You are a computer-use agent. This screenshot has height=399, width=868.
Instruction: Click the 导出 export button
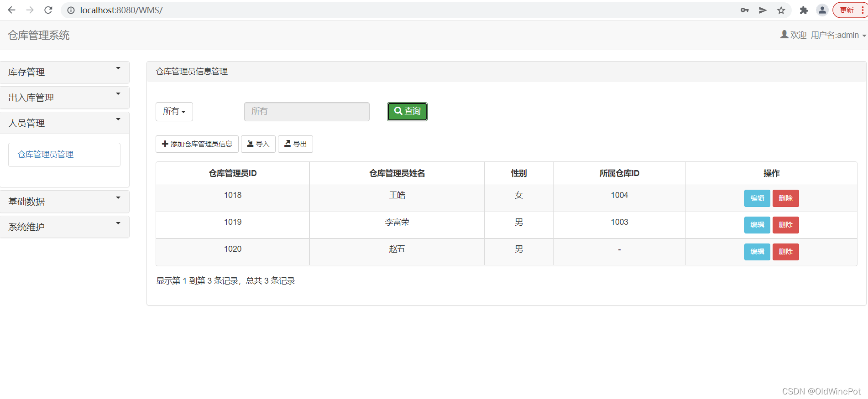(295, 144)
